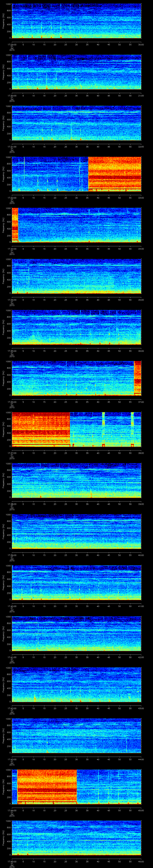Click "Frequency (Hz)" axis title of the 17:41:00 panel
The width and height of the screenshot is (153, 868).
[x=3, y=633]
